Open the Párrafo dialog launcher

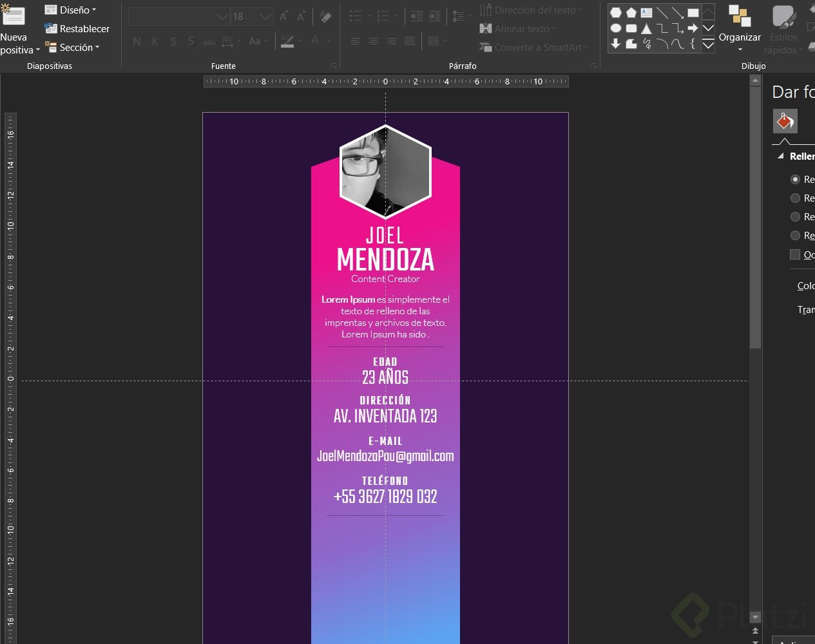coord(593,66)
